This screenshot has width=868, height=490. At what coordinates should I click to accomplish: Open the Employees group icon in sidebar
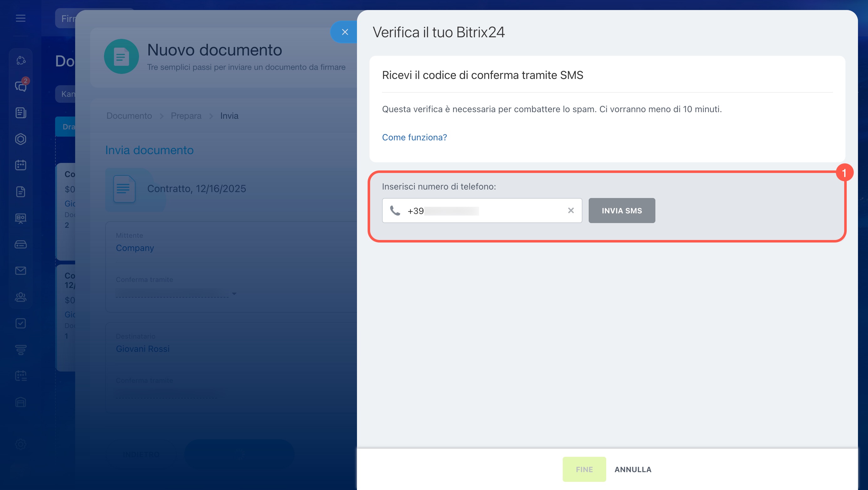pos(21,297)
